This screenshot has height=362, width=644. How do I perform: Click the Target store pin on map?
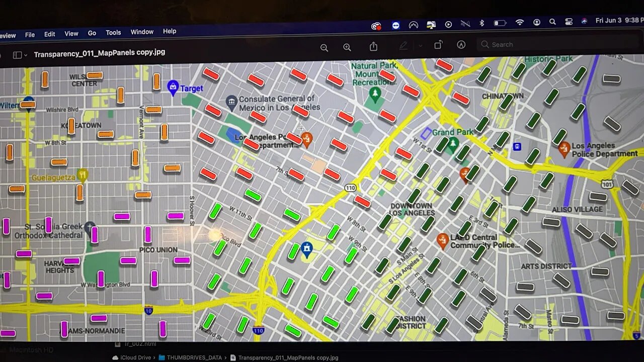[x=173, y=87]
